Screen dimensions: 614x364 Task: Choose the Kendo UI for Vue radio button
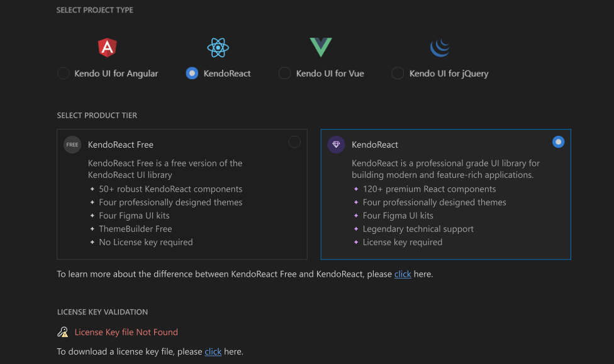tap(284, 73)
